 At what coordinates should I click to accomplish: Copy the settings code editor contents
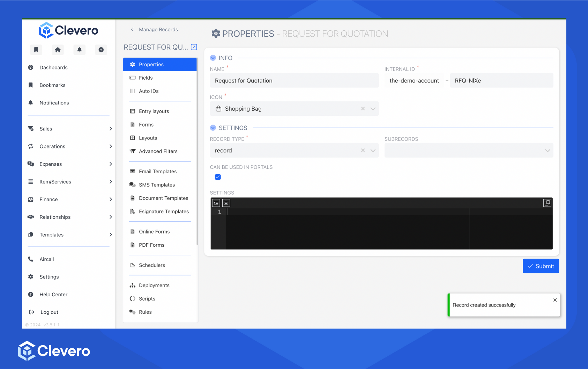(547, 203)
